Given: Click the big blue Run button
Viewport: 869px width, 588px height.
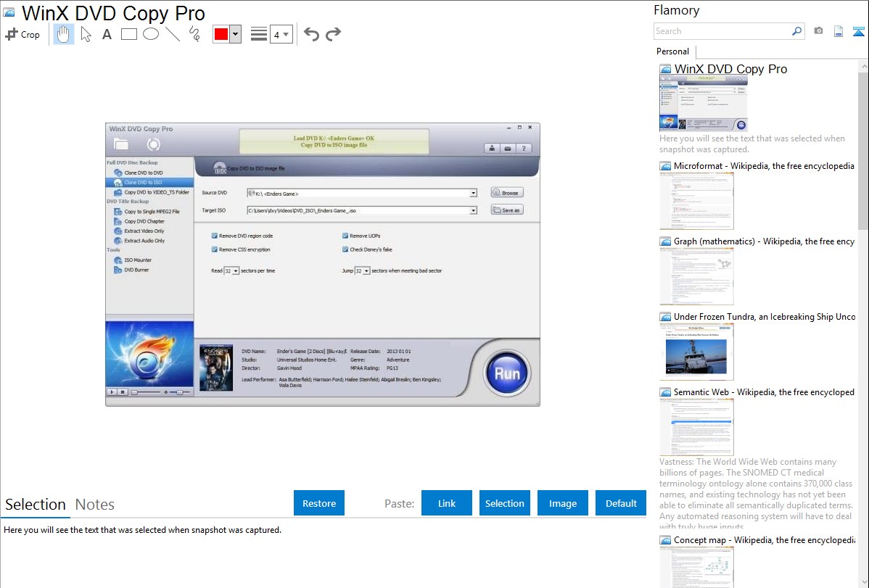Looking at the screenshot, I should coord(506,373).
